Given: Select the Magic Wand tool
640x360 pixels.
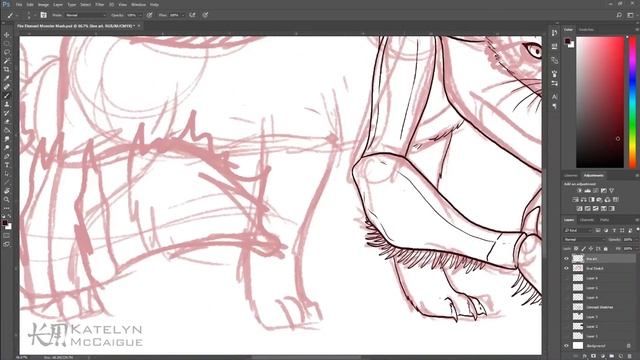Looking at the screenshot, I should [x=7, y=61].
